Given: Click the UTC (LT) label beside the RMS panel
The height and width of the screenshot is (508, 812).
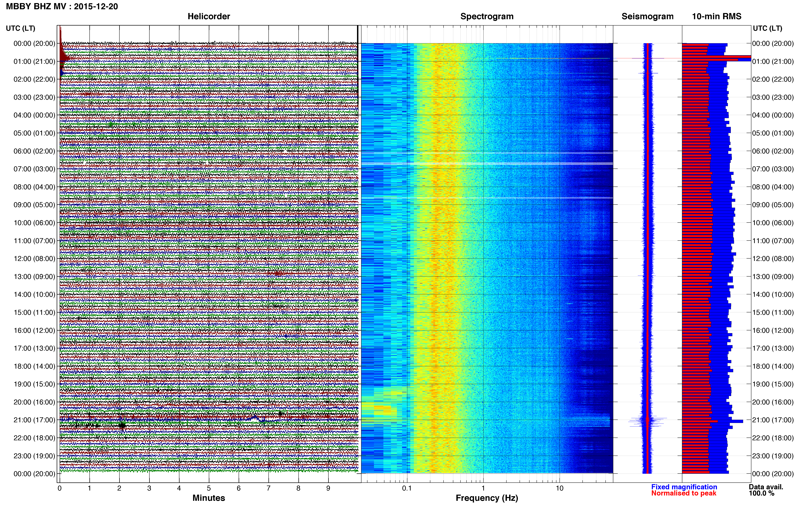Looking at the screenshot, I should coord(767,28).
